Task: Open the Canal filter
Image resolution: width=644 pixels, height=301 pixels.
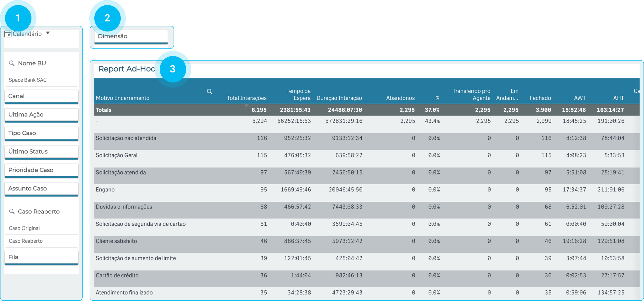Action: pos(41,96)
